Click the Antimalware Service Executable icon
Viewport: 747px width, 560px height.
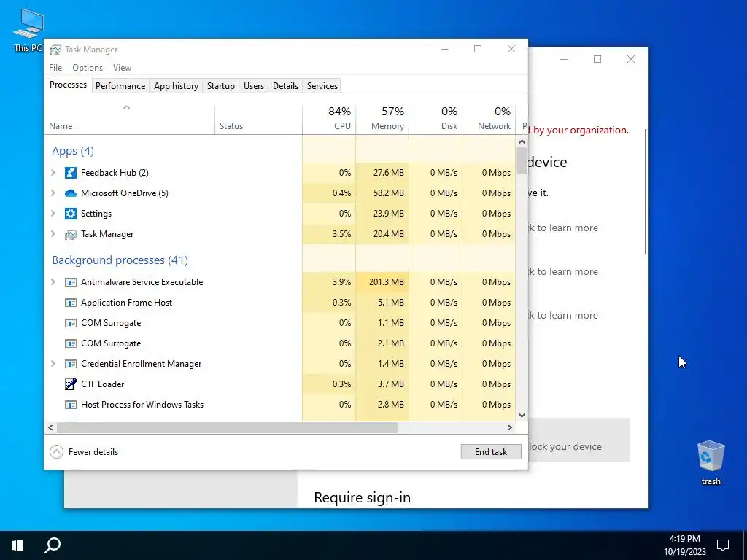[71, 282]
